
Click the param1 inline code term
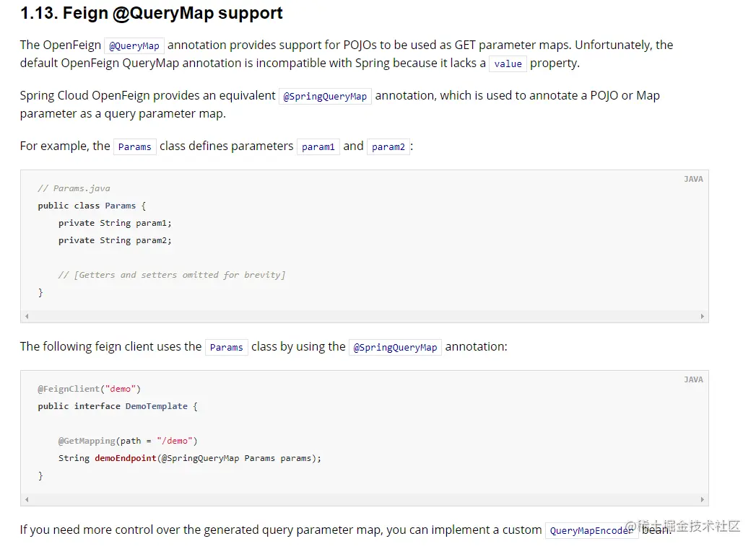(318, 147)
